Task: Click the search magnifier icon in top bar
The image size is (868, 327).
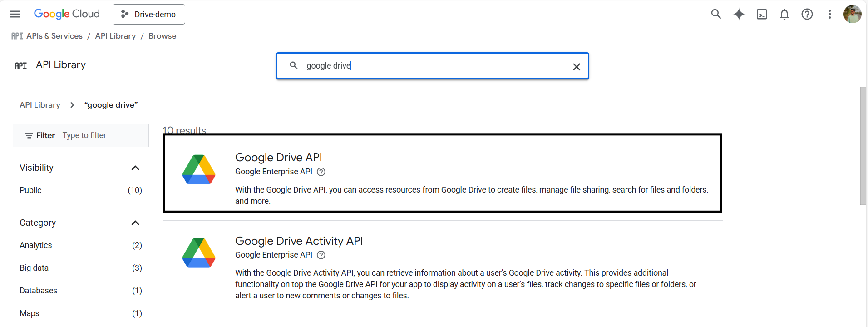Action: (x=716, y=14)
